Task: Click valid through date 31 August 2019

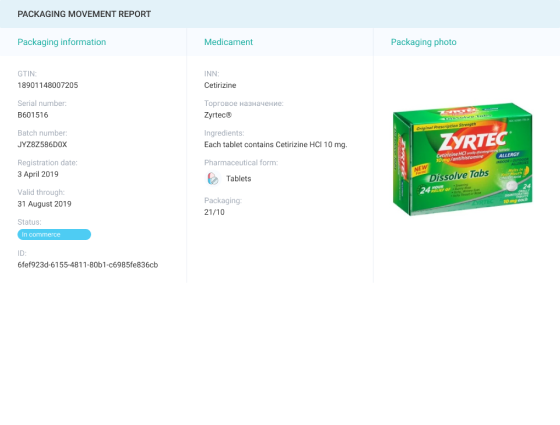Action: (x=44, y=204)
